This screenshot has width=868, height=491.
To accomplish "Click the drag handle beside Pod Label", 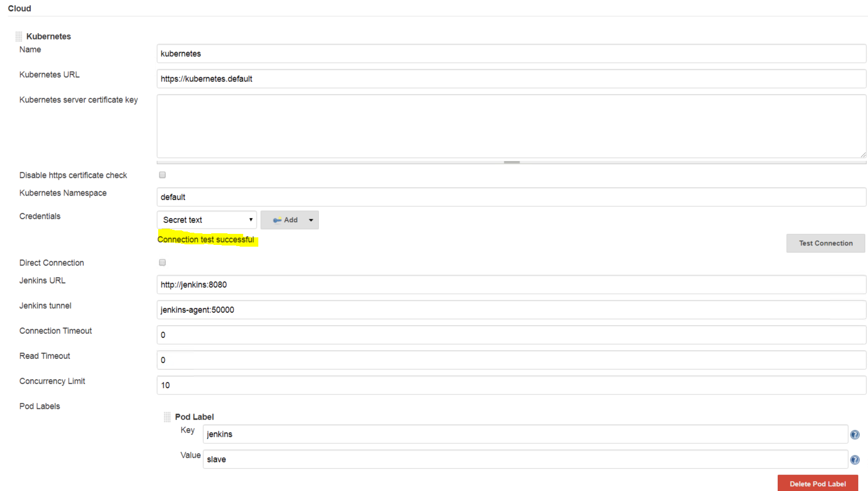I will (x=167, y=417).
